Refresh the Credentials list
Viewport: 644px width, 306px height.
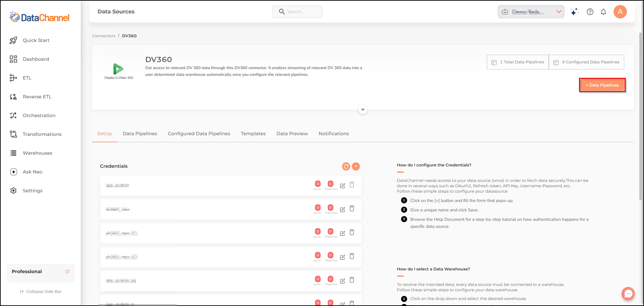coord(346,166)
